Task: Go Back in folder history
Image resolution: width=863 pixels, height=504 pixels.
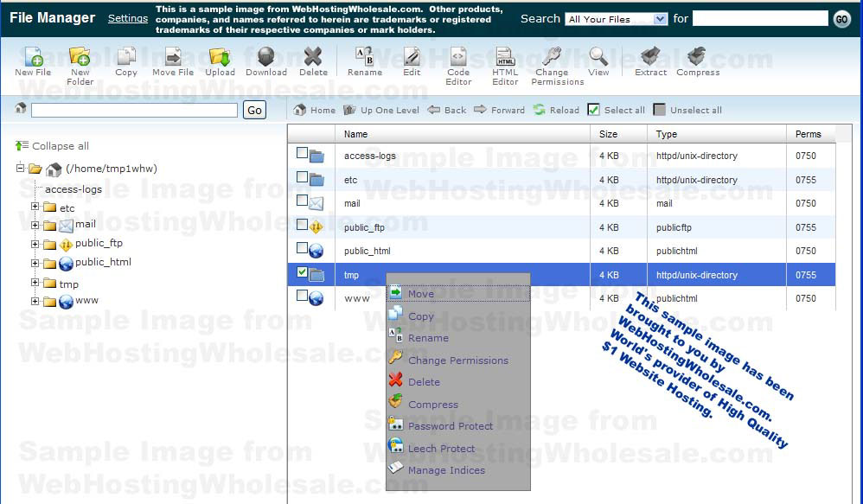Action: tap(446, 110)
